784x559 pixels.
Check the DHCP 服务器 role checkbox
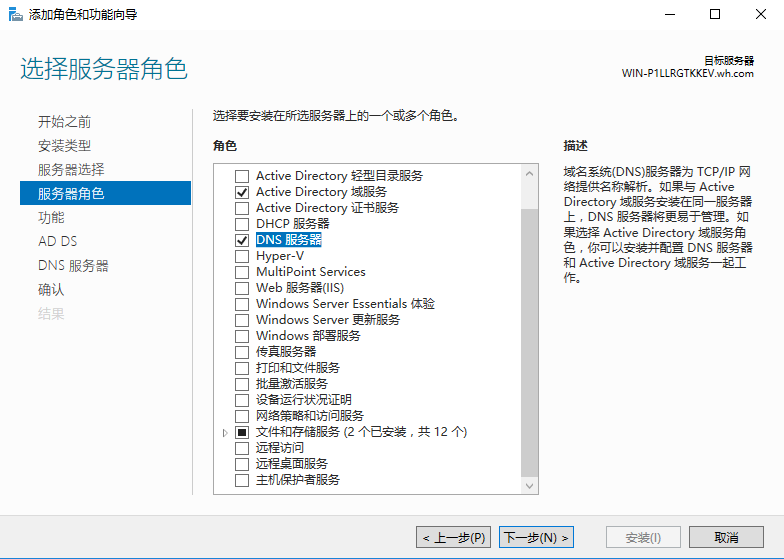(241, 224)
